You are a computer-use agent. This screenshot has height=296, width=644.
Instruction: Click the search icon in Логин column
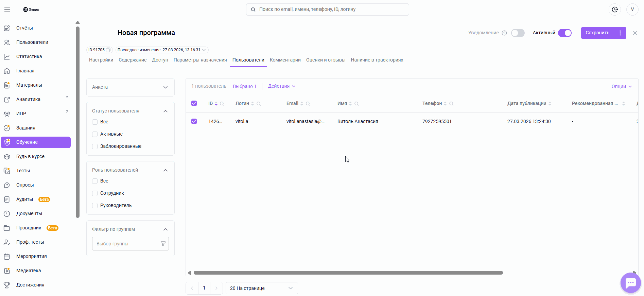tap(259, 104)
